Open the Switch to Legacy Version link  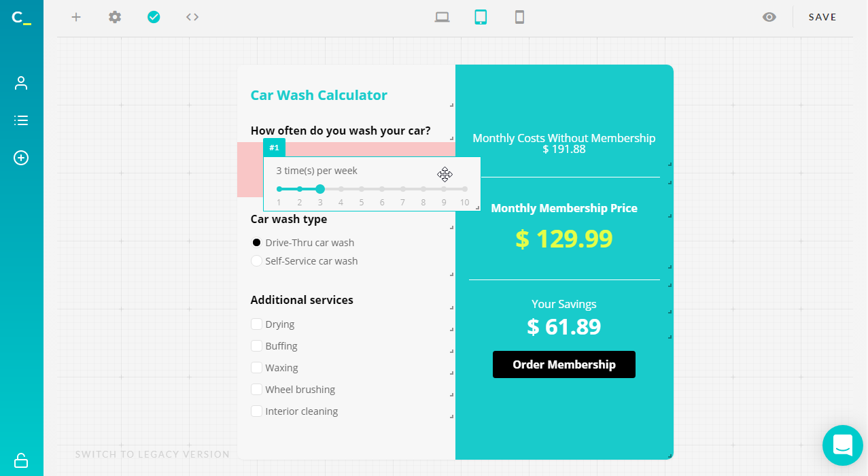[152, 454]
